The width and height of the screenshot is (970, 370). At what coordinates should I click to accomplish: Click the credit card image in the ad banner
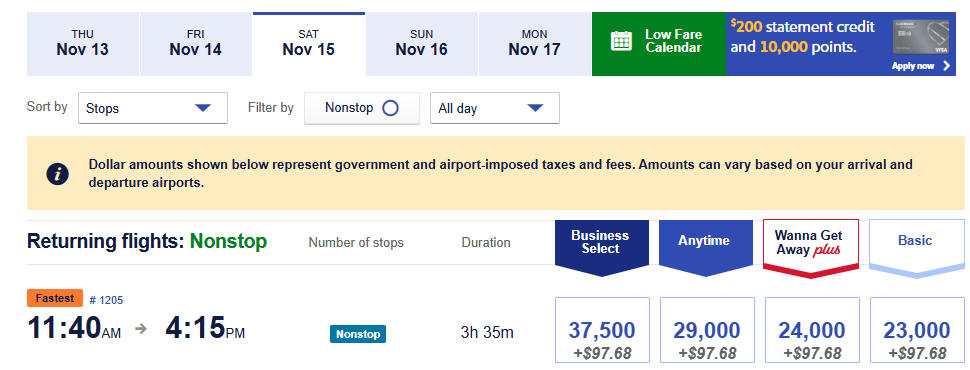tap(921, 37)
